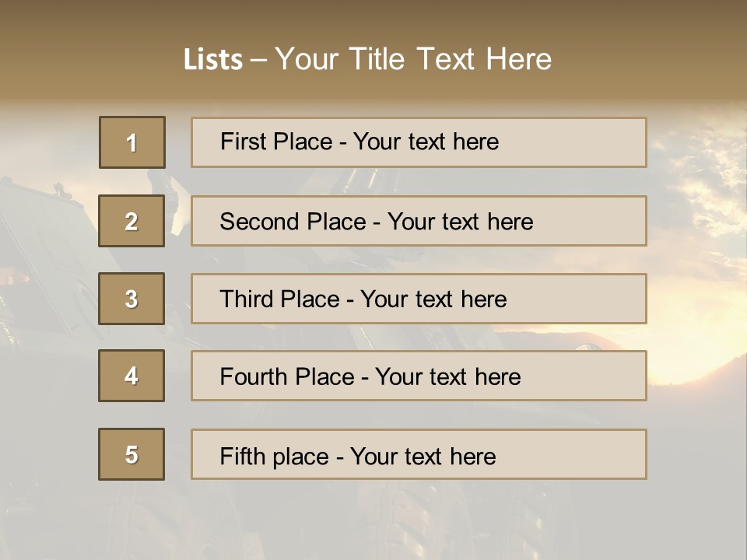This screenshot has height=560, width=747.
Task: Click the number 1 box
Action: pos(132,142)
